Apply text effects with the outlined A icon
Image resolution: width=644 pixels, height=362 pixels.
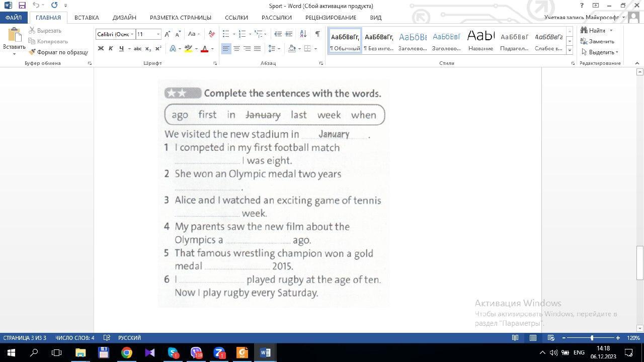tap(173, 49)
